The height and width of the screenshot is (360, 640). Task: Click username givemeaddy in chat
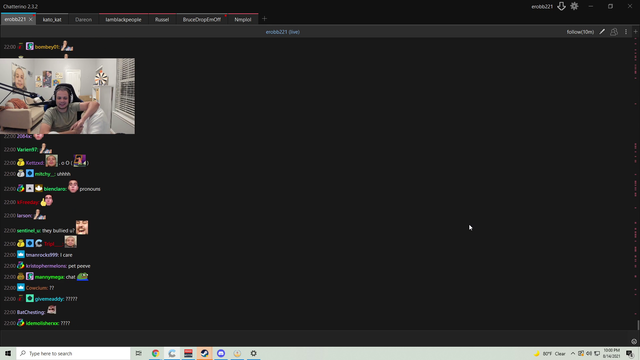tap(49, 299)
